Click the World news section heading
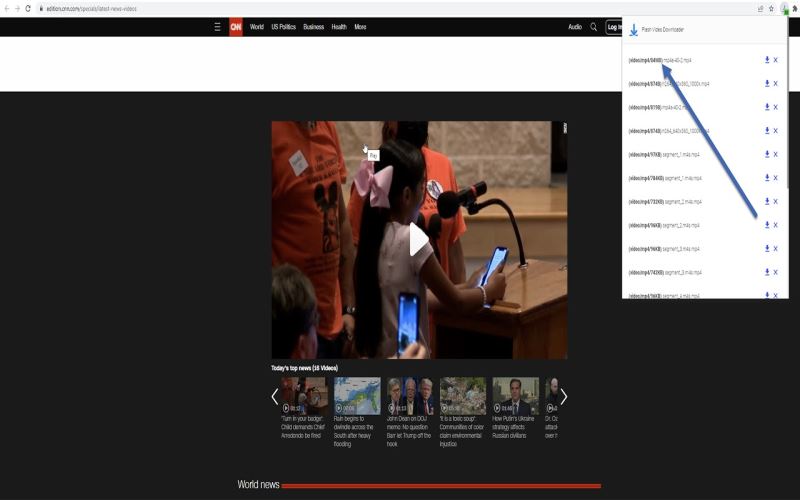800x500 pixels. (x=258, y=484)
